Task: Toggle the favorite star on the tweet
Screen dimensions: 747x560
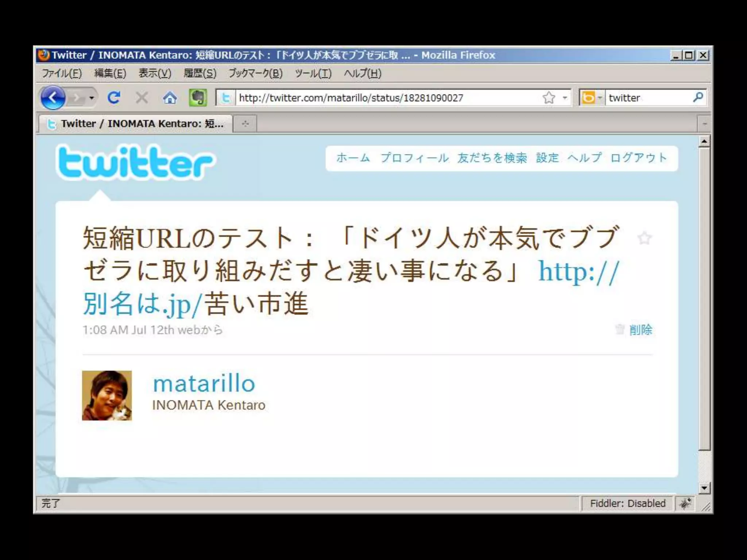Action: point(645,238)
